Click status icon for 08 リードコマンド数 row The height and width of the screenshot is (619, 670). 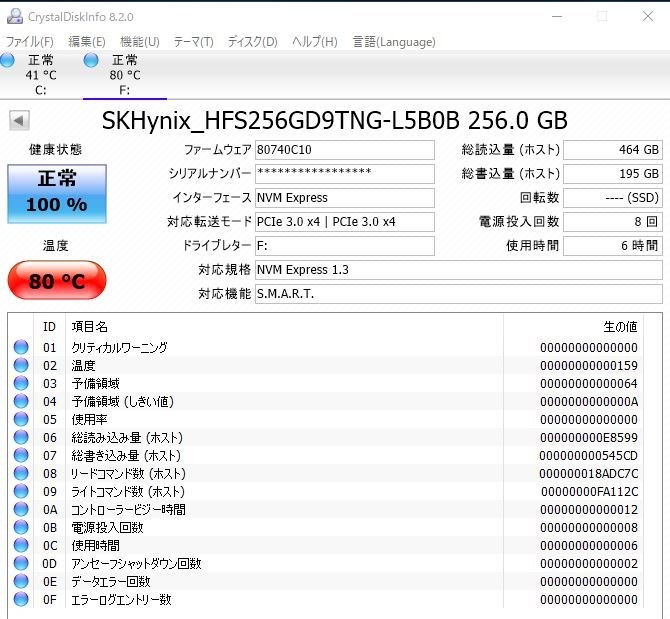21,473
